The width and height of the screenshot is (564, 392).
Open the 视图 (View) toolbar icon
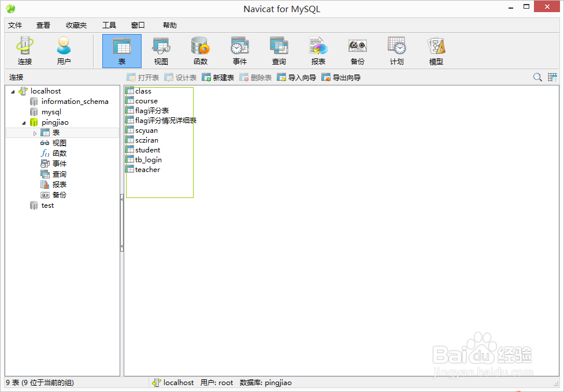coord(161,51)
